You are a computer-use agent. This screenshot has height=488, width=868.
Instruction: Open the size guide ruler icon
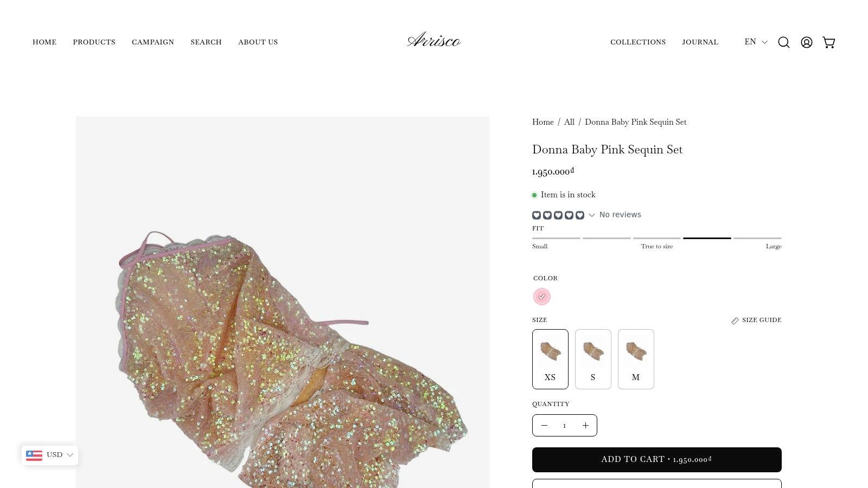(735, 320)
